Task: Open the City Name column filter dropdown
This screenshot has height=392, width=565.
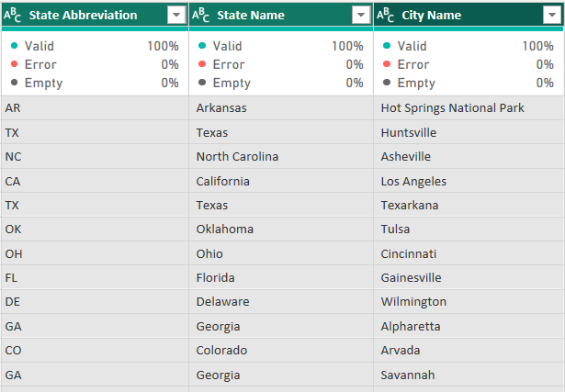Action: point(552,15)
